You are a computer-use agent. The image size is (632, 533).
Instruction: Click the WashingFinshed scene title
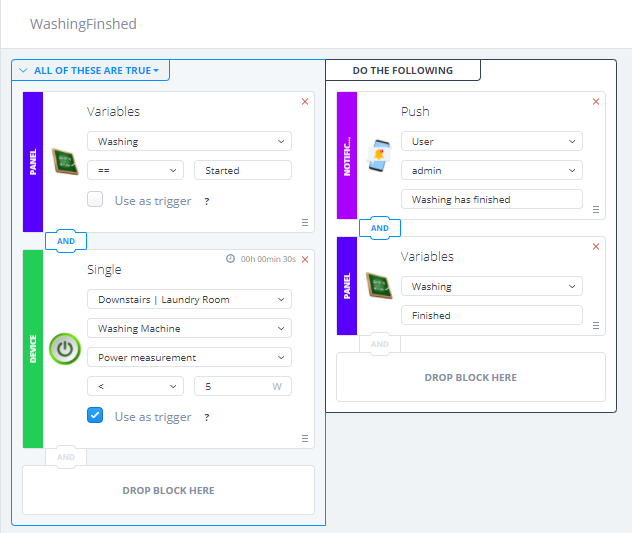point(83,24)
